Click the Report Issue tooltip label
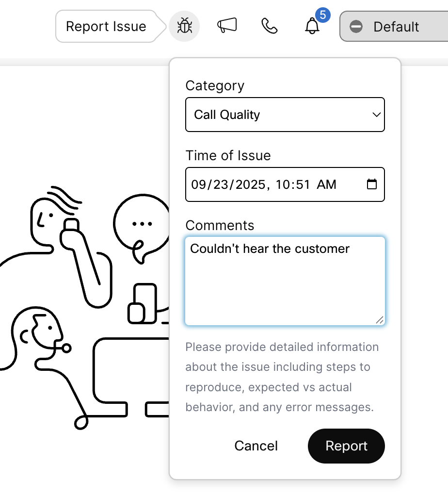 106,26
